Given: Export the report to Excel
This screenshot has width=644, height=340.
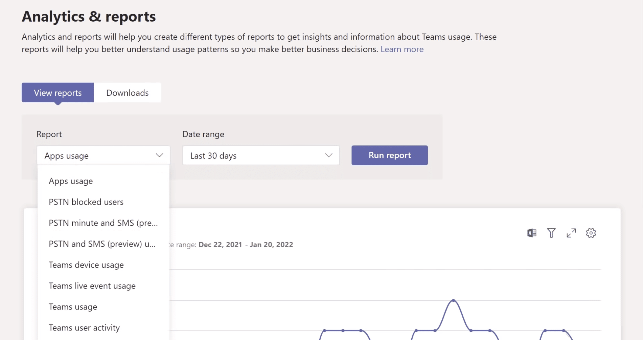Looking at the screenshot, I should click(531, 233).
